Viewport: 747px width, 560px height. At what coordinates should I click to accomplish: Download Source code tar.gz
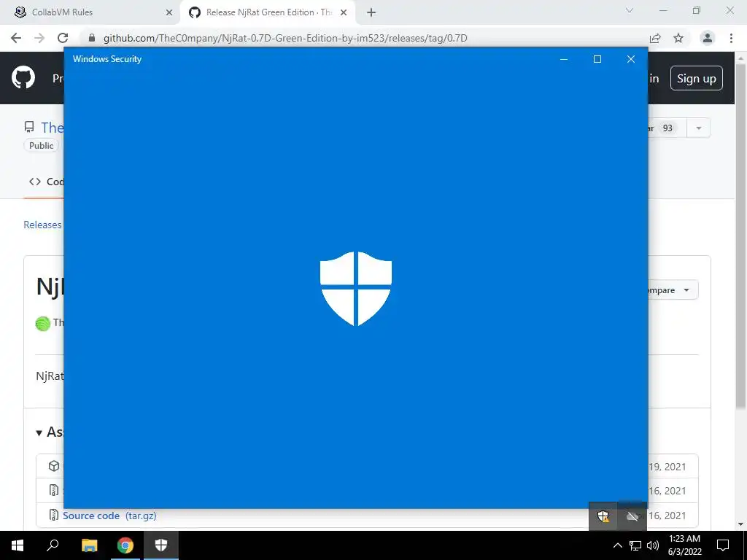(x=109, y=516)
